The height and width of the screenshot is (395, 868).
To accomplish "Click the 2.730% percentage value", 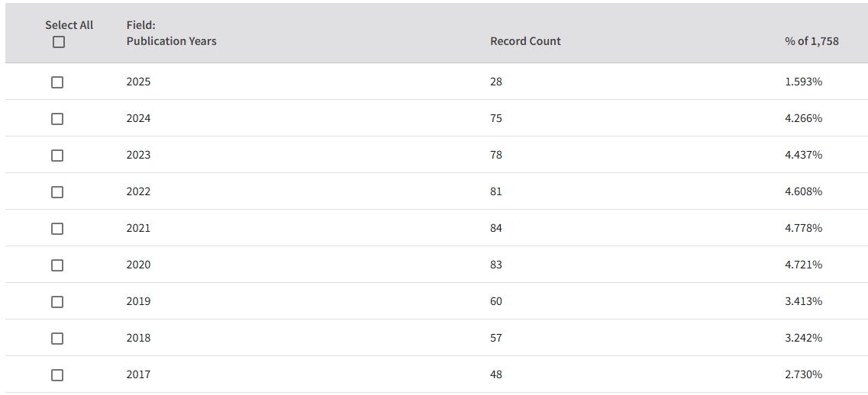I will [803, 374].
